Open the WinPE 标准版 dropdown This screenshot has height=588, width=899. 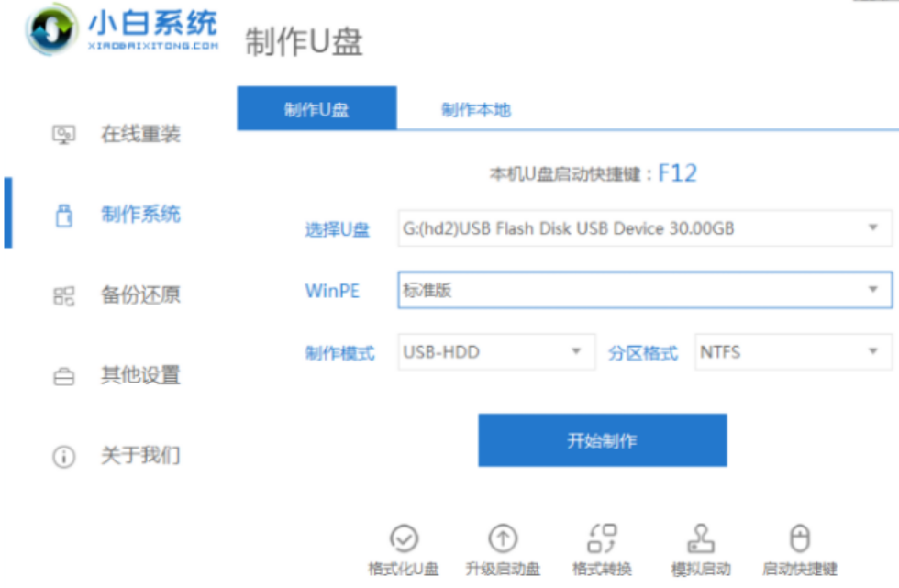(x=645, y=290)
